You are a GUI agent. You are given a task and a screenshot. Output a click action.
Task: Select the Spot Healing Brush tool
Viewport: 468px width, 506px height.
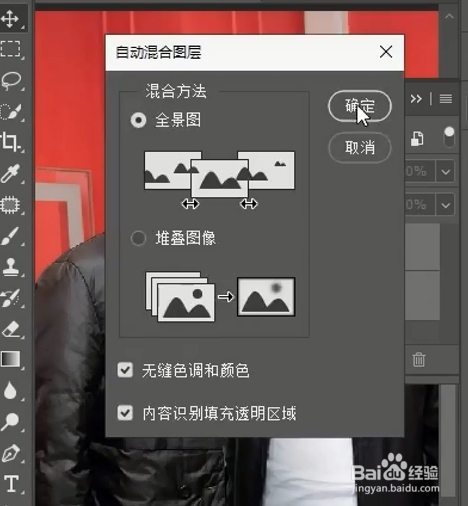pos(10,204)
